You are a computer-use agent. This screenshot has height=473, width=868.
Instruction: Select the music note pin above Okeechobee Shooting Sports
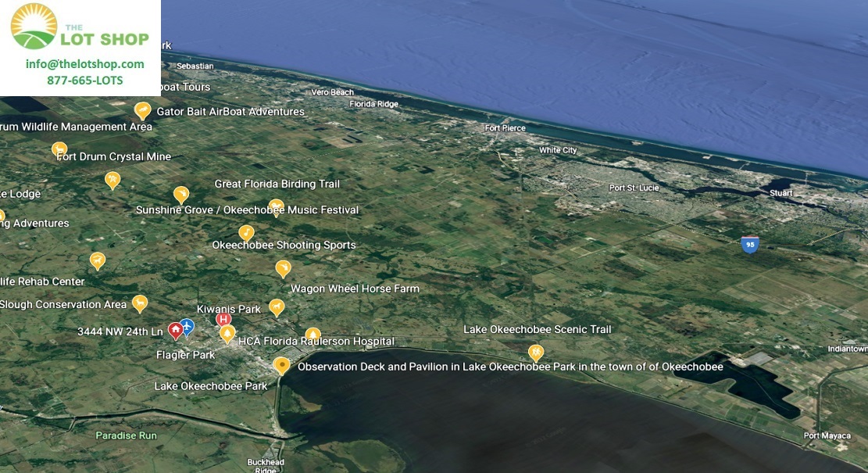click(246, 232)
